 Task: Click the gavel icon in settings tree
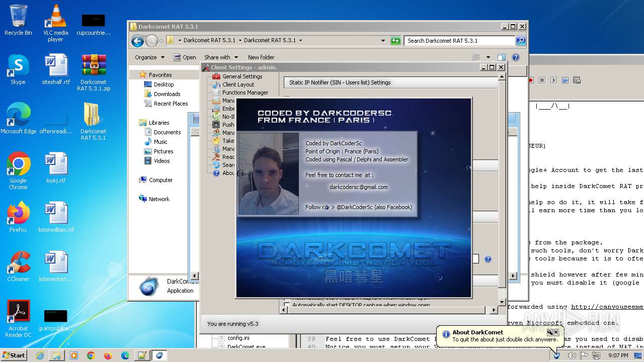(x=216, y=157)
